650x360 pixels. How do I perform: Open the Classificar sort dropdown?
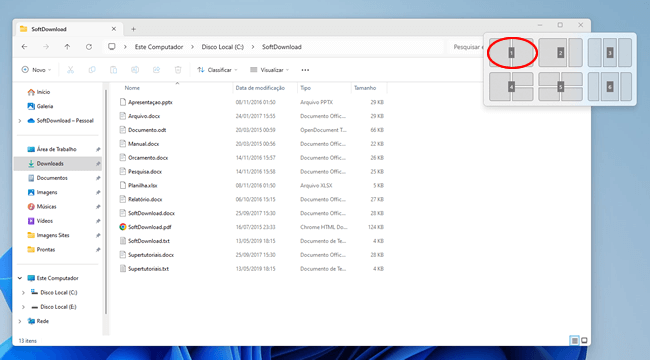(217, 70)
